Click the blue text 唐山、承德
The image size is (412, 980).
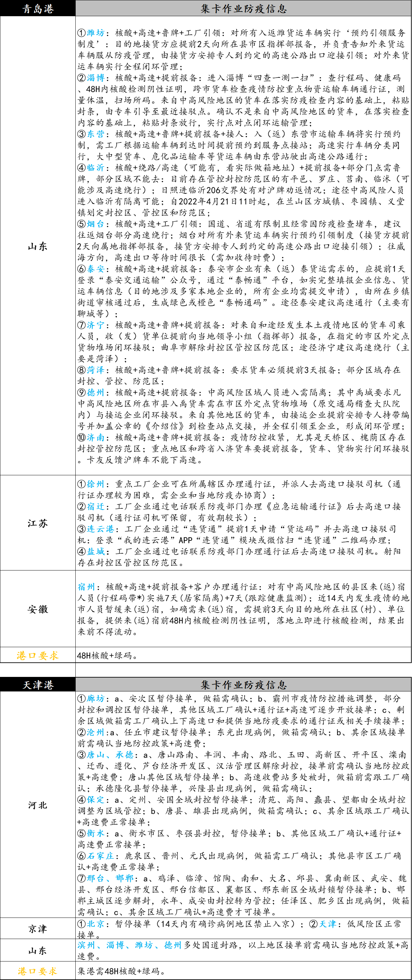[110, 755]
